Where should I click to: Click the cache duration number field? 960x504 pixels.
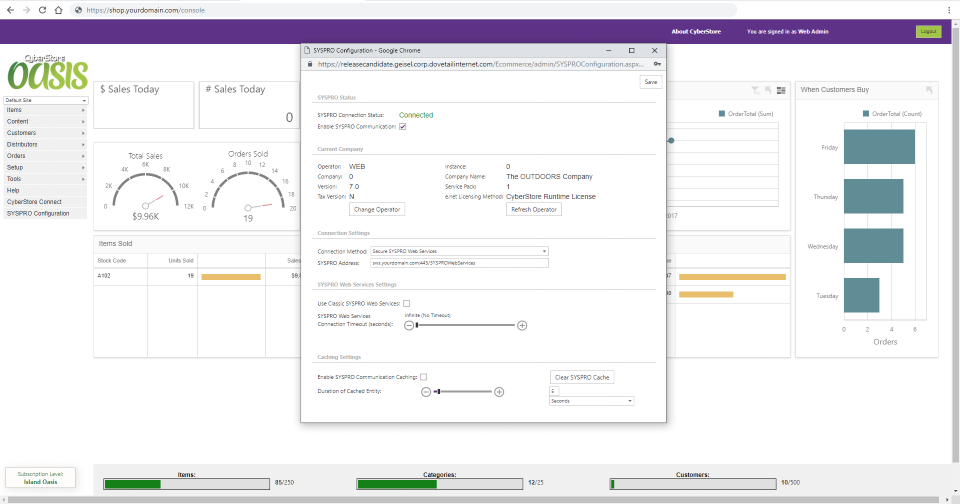click(554, 391)
